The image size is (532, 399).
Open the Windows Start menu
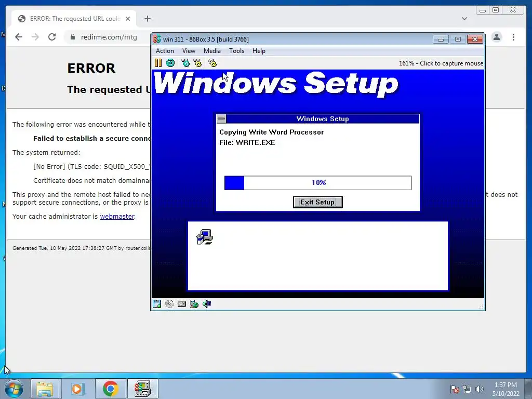(13, 389)
